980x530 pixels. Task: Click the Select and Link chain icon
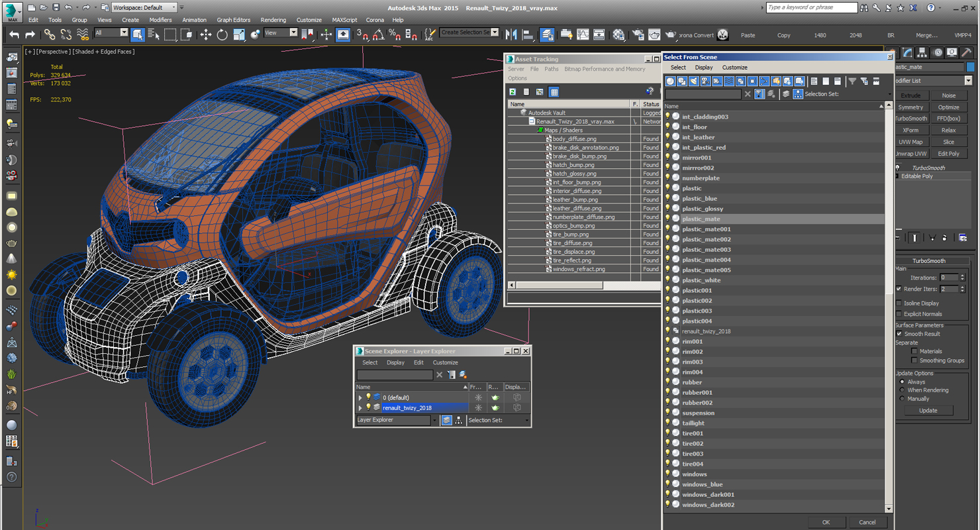(x=50, y=34)
